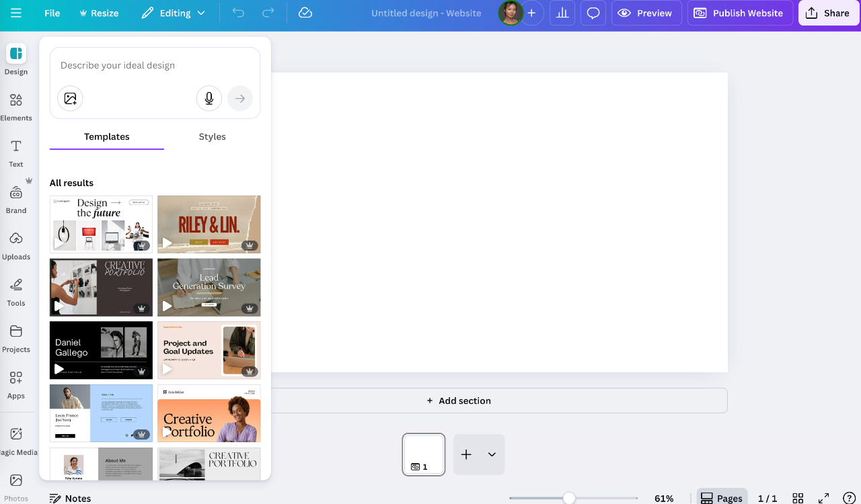Image resolution: width=861 pixels, height=504 pixels.
Task: Click the add-image icon in the prompt box
Action: [x=70, y=98]
